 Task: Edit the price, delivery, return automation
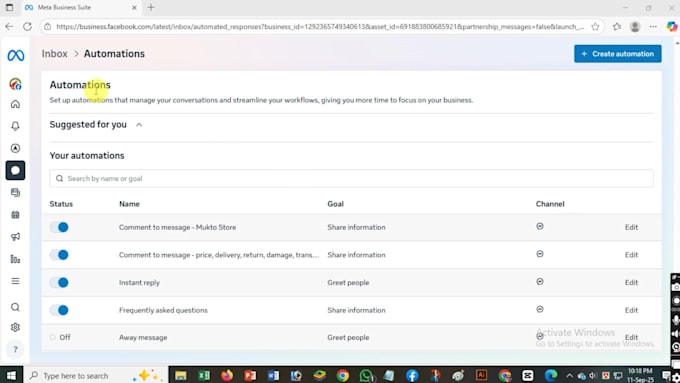631,255
